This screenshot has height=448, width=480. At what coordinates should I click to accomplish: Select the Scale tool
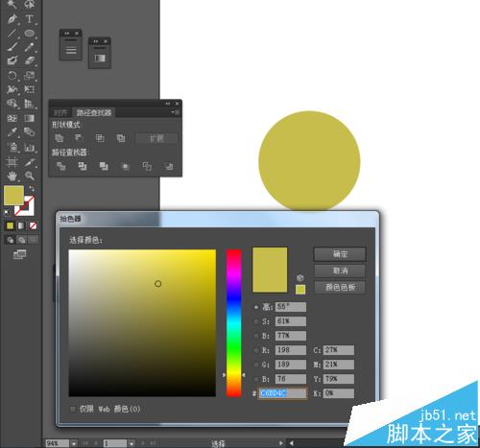click(x=30, y=76)
